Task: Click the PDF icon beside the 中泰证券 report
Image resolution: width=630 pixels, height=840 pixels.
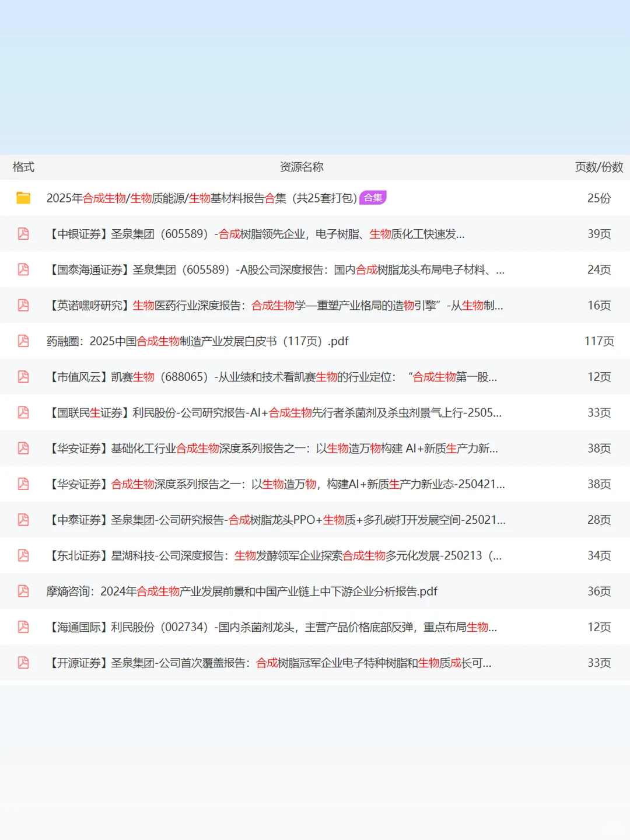Action: click(x=23, y=519)
